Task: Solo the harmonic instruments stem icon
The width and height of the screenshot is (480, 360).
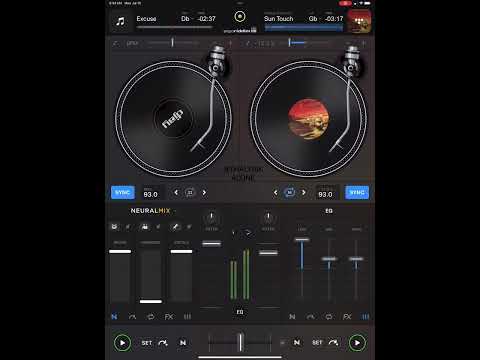Action: tap(145, 227)
